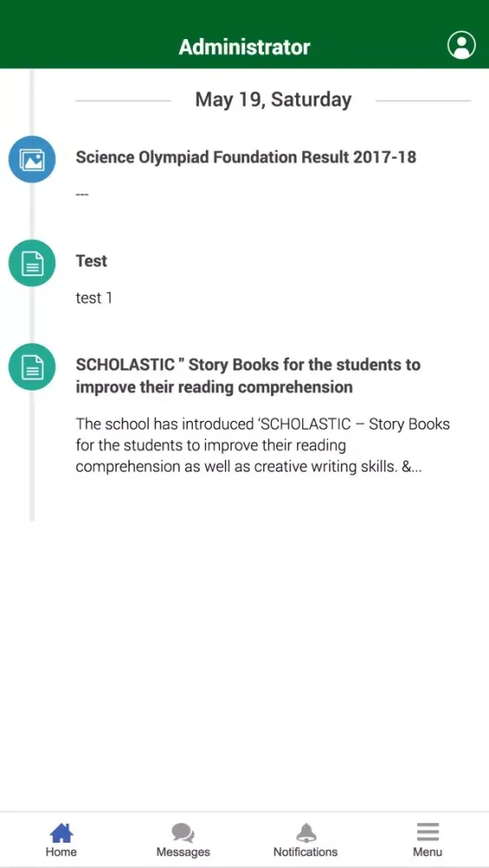
Task: Tap the green document icon beside Test
Action: (32, 263)
